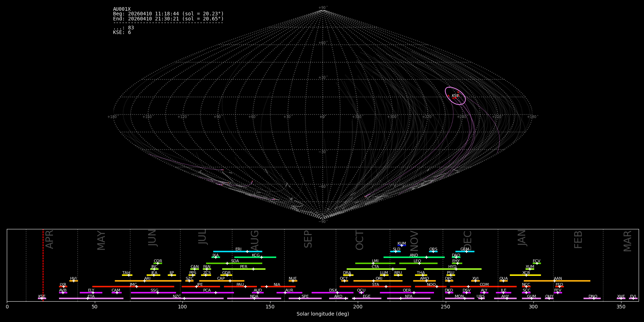Select the PAU shower label
The height and width of the screenshot is (322, 644).
point(240,285)
